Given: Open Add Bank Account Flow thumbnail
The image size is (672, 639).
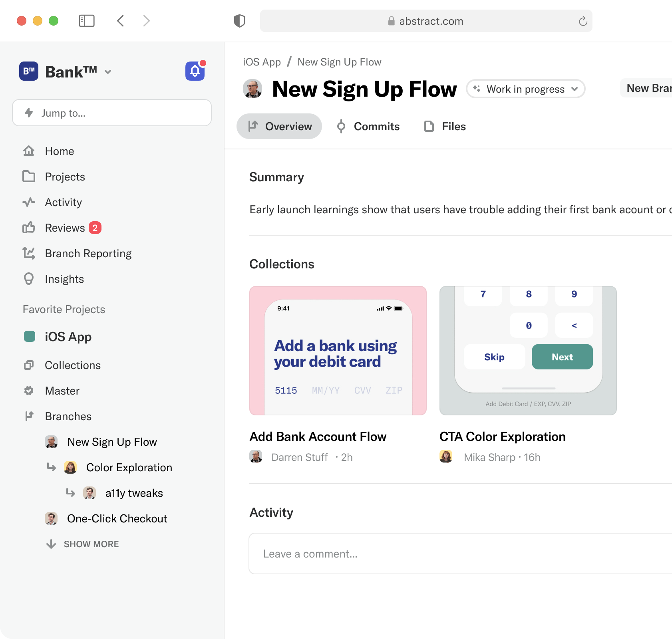Looking at the screenshot, I should pos(338,351).
